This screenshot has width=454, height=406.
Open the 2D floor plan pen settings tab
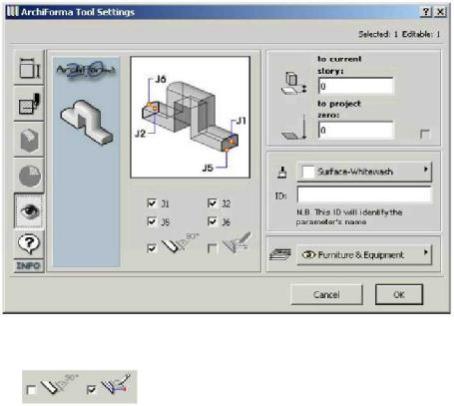pos(29,104)
